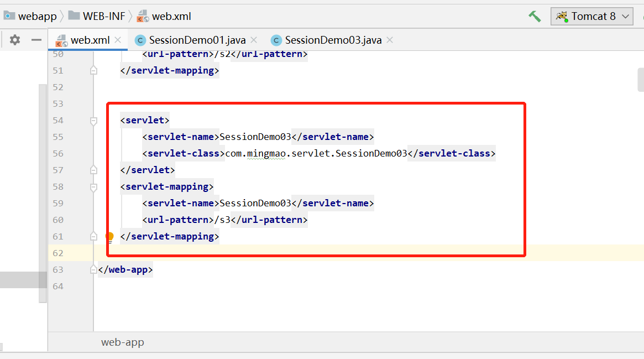
Task: Click the closing servlet-mapping tag on line 61
Action: click(x=170, y=236)
